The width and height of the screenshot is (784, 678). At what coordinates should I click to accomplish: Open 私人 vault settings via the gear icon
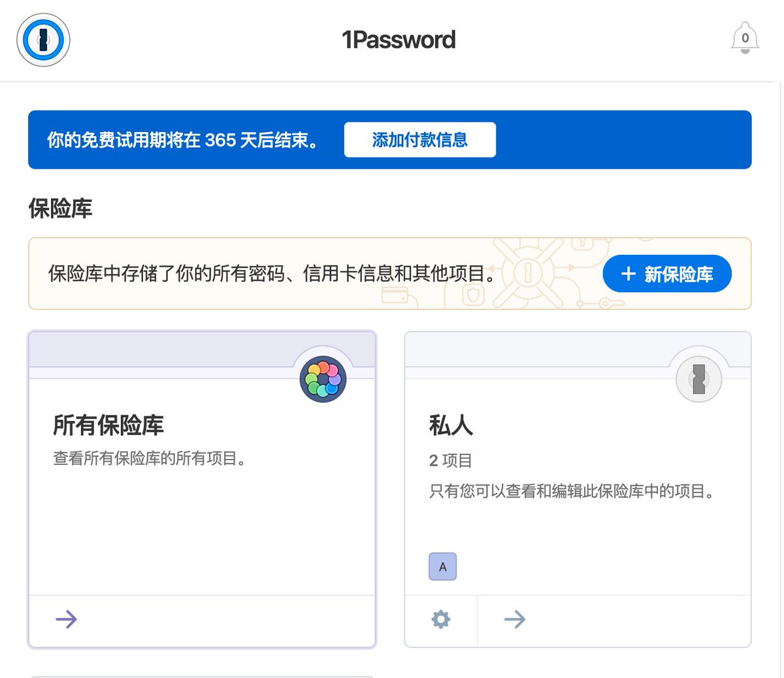click(441, 620)
